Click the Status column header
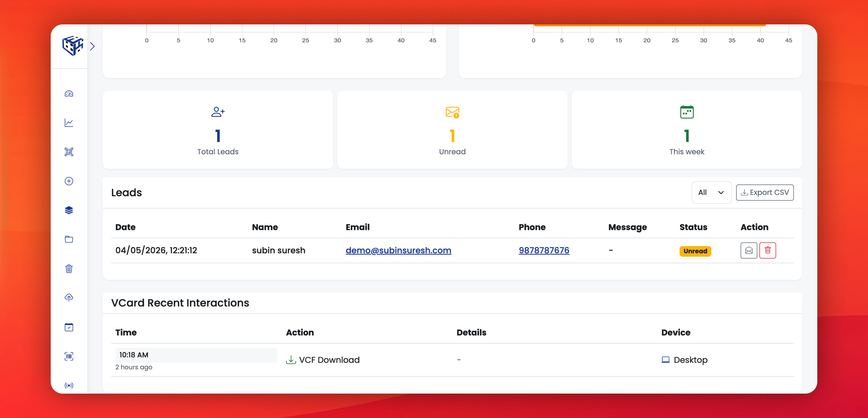 point(693,227)
